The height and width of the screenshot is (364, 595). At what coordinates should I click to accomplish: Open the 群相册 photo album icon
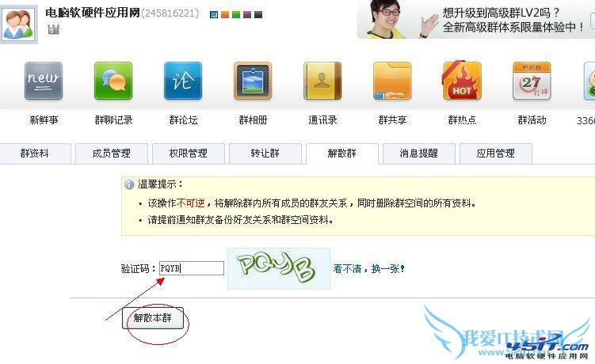(253, 81)
